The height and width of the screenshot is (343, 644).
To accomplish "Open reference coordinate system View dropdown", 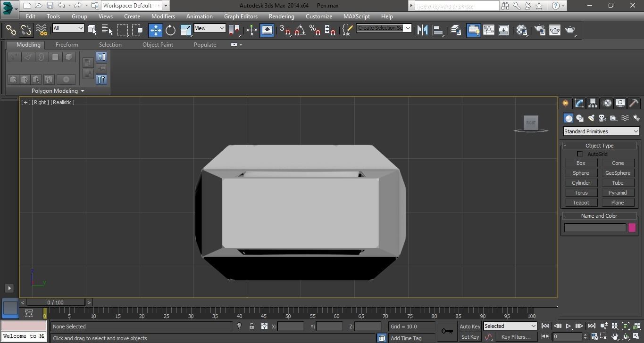I will coord(209,28).
